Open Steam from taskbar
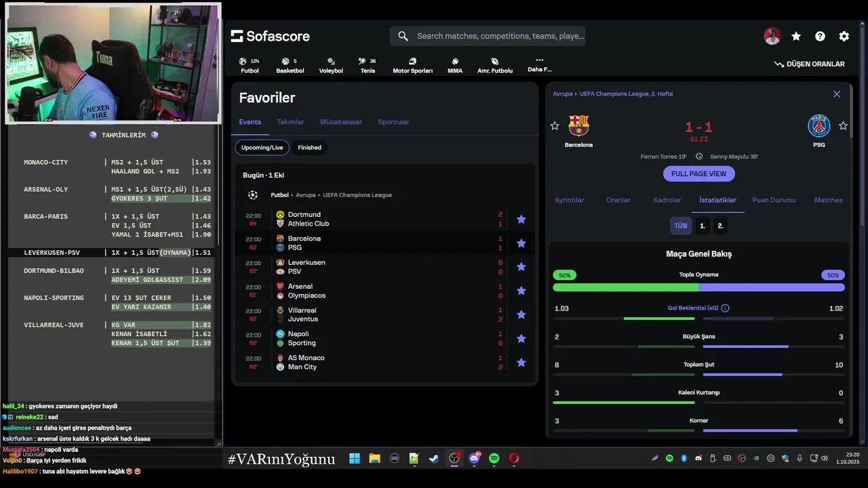Screen dimensions: 868x488 click(x=434, y=459)
